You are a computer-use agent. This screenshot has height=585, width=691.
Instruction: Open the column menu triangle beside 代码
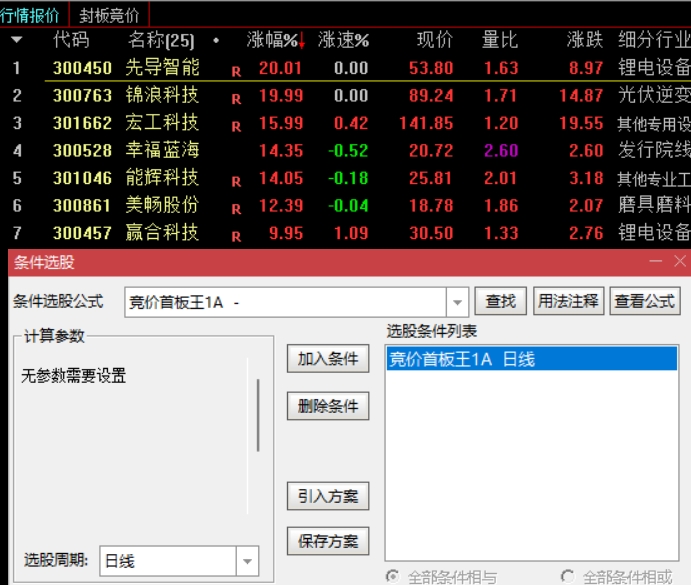pos(17,40)
